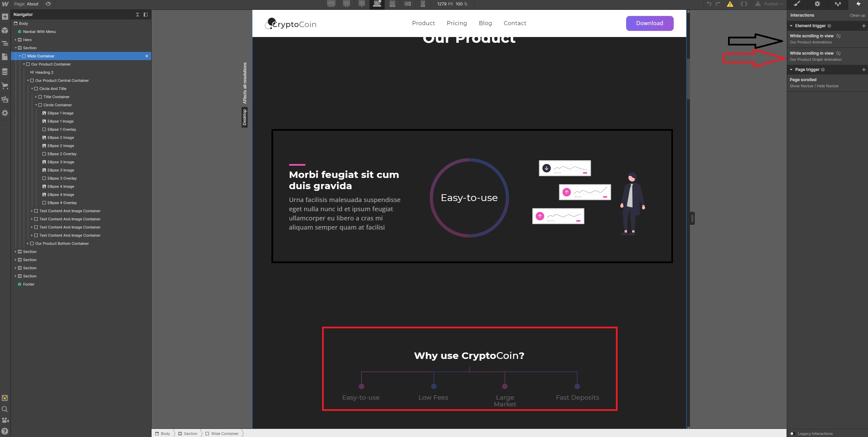Image resolution: width=868 pixels, height=437 pixels.
Task: Select Navbar With Menu symbol
Action: coord(39,32)
